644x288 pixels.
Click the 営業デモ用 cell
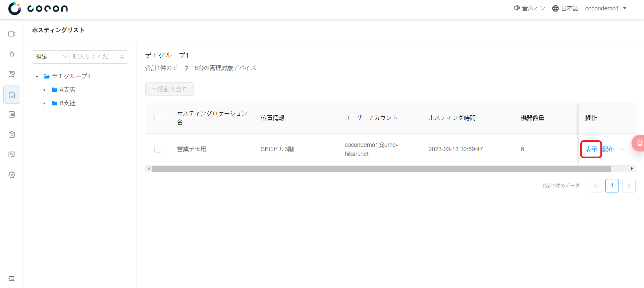point(192,149)
